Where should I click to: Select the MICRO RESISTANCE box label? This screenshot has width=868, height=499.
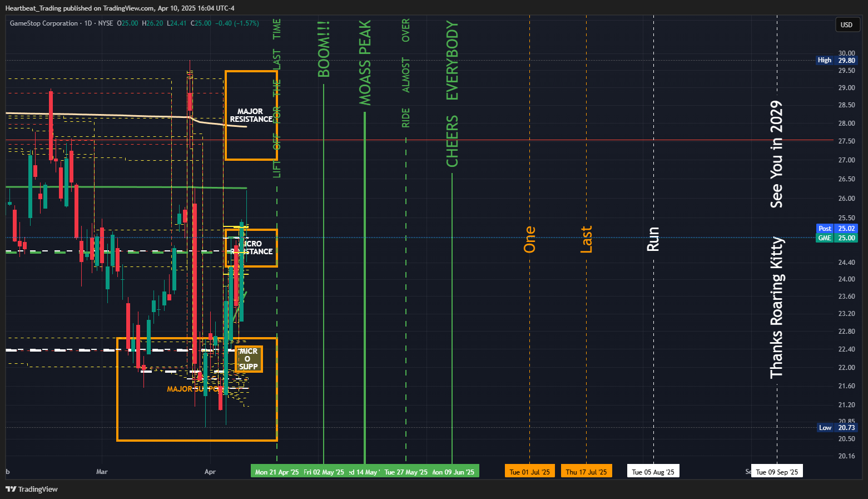pos(252,248)
